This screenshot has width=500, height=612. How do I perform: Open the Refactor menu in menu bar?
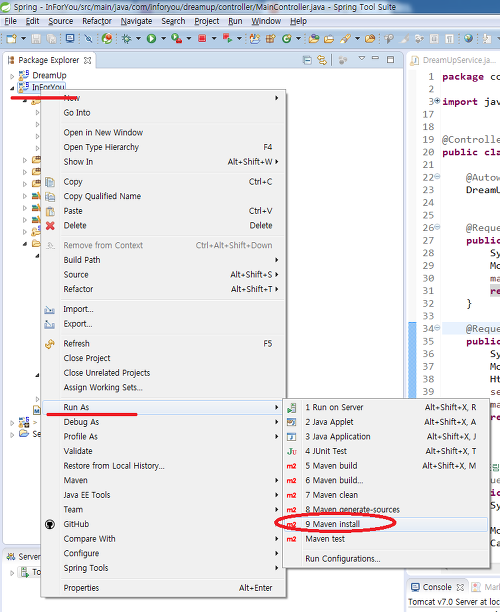click(x=97, y=21)
